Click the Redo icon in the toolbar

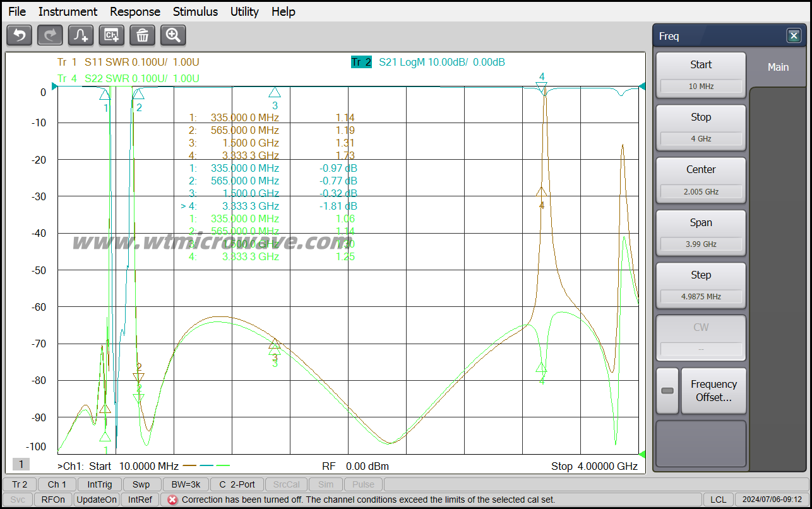click(49, 35)
